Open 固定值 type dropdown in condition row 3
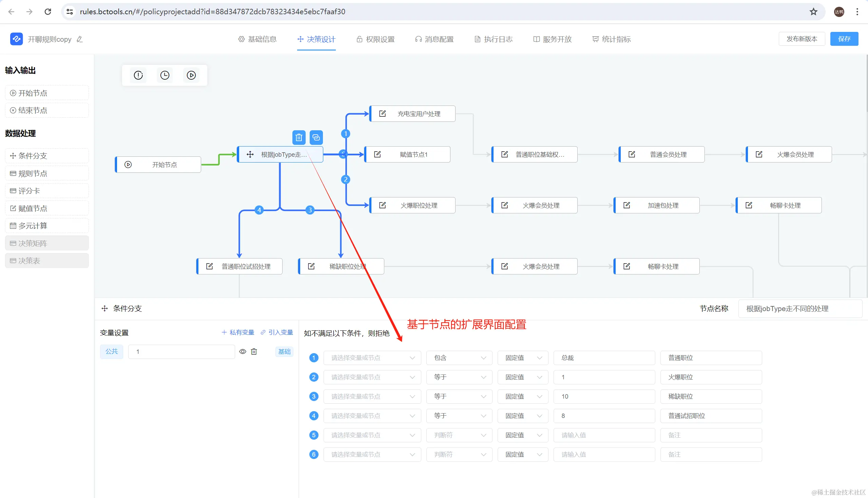The width and height of the screenshot is (868, 498). point(523,397)
